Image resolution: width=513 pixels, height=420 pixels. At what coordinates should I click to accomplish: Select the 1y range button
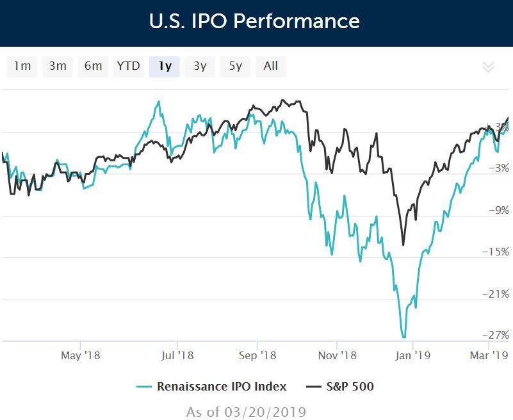click(165, 66)
